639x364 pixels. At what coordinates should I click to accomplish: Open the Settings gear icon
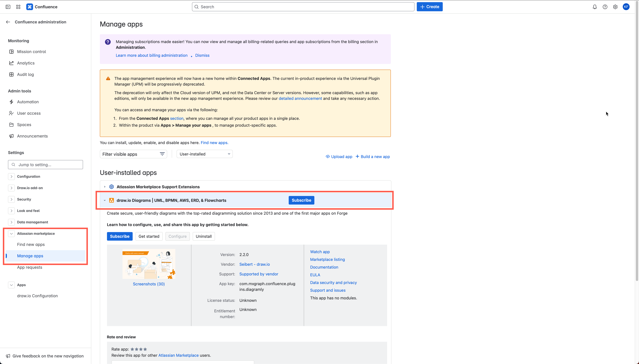[x=615, y=7]
